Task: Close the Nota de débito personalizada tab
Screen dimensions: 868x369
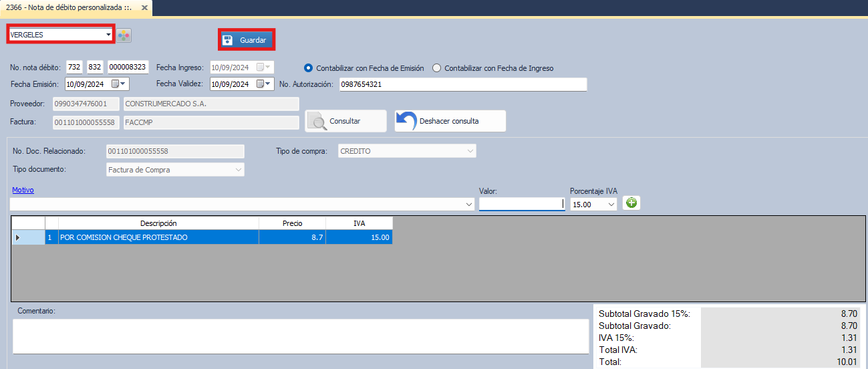Action: pyautogui.click(x=144, y=7)
